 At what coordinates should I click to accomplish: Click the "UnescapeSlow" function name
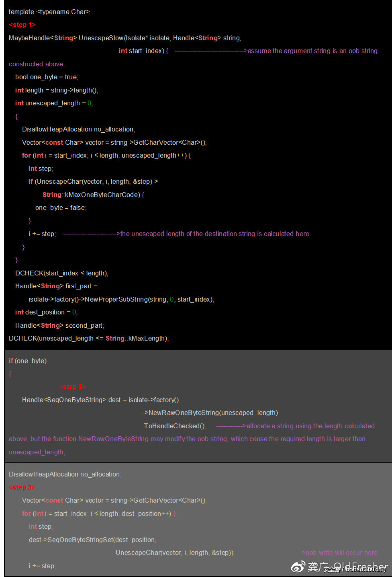pyautogui.click(x=101, y=38)
